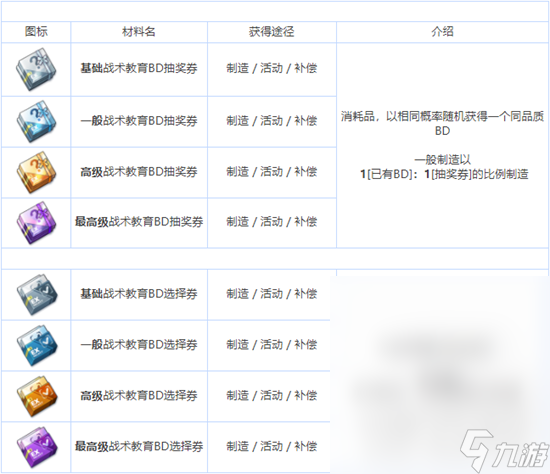Select the 介绍 column header

pyautogui.click(x=442, y=32)
